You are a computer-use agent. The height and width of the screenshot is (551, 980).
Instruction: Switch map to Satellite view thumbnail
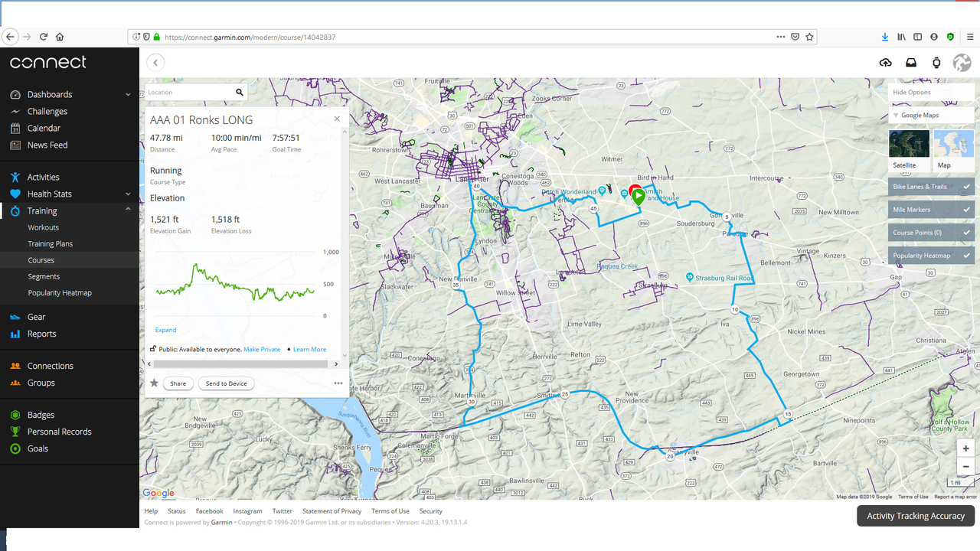click(909, 150)
